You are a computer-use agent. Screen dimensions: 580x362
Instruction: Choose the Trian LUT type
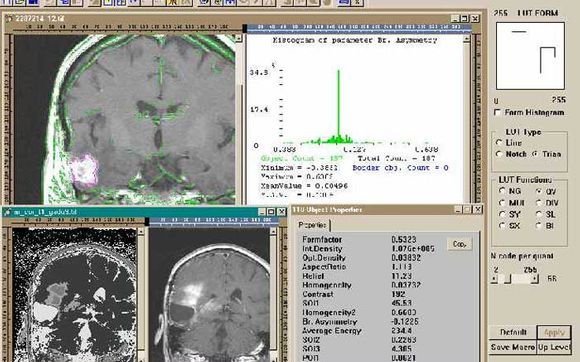tap(535, 154)
